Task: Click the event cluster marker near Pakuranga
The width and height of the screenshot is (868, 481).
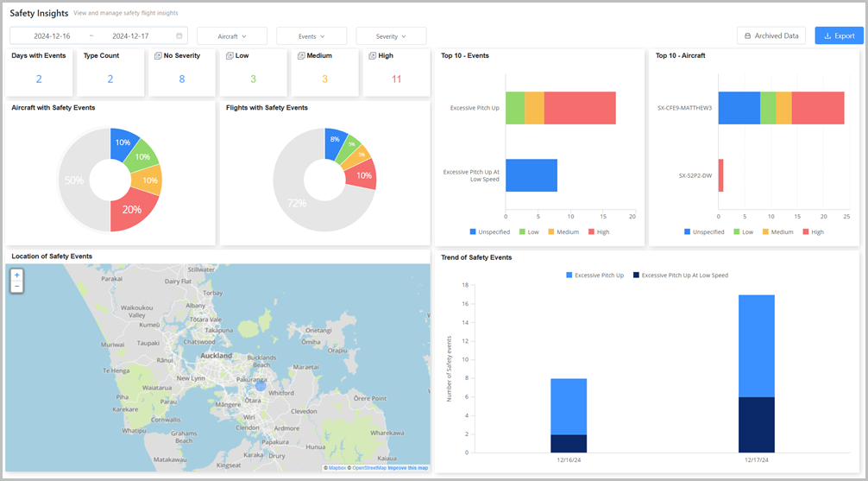Action: coord(261,385)
